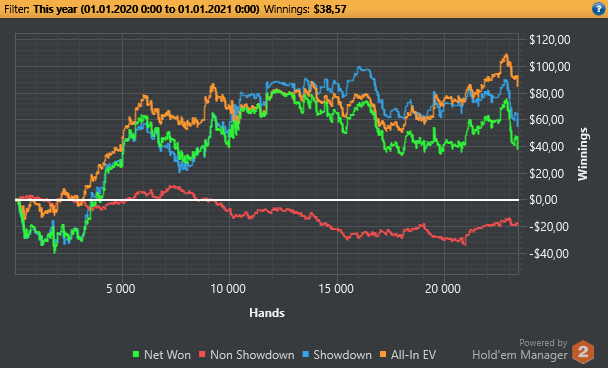Click the $40,00 y-axis label

547,147
